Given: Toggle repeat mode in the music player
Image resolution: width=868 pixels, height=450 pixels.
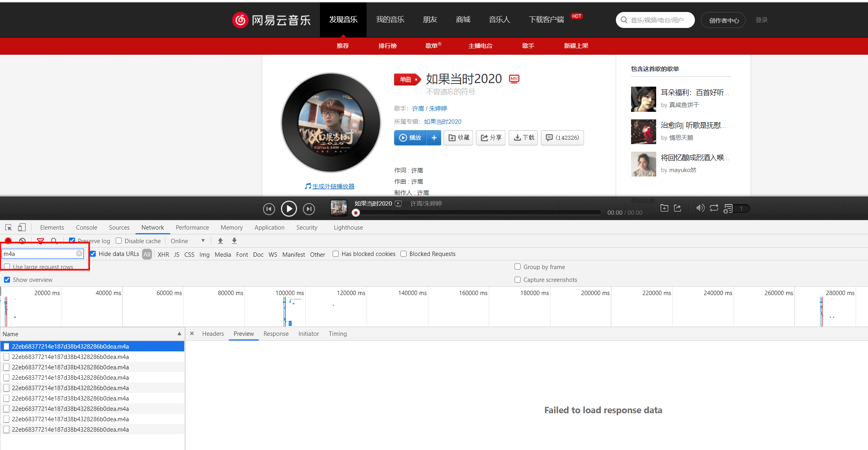Looking at the screenshot, I should pos(714,208).
